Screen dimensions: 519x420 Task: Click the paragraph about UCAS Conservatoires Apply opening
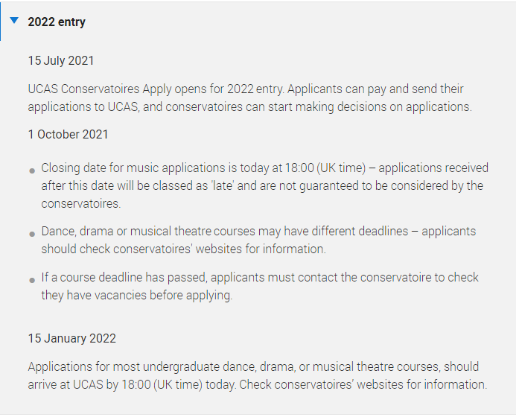coord(250,98)
